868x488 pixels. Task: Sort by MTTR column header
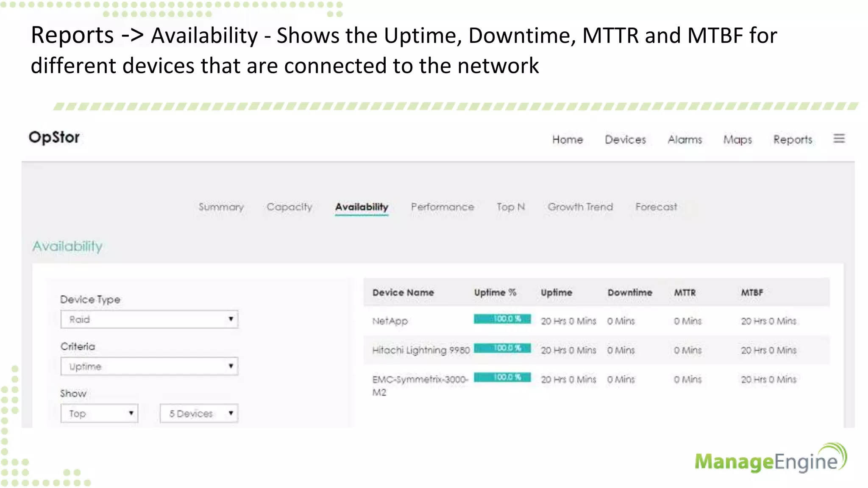click(685, 292)
